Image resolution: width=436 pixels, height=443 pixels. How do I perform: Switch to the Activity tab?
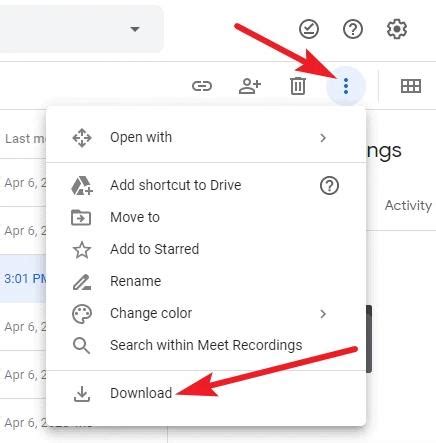click(408, 205)
